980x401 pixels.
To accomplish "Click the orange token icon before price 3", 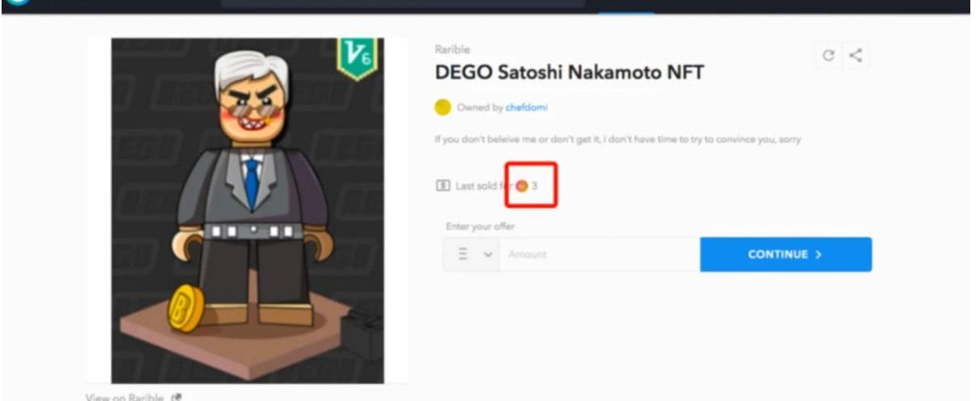I will (x=521, y=186).
